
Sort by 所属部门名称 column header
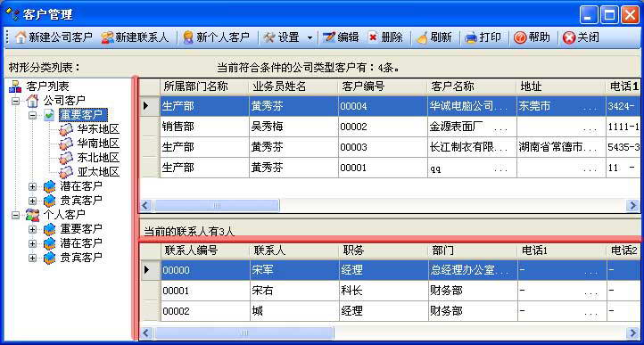point(204,86)
